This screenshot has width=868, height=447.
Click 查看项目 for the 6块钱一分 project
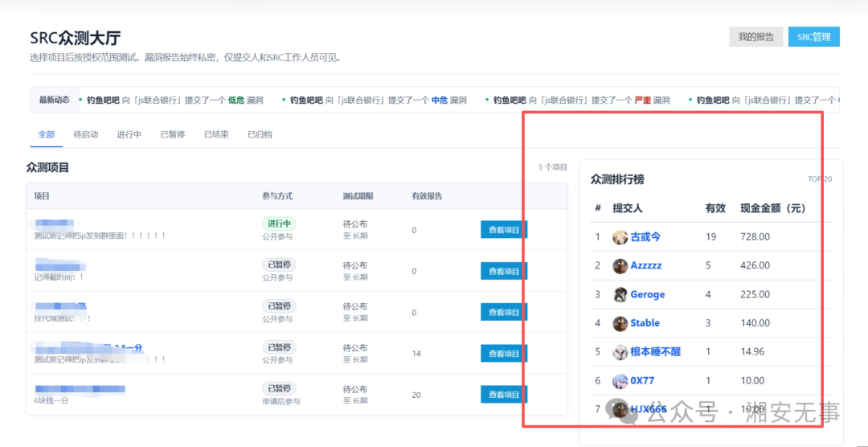tap(504, 395)
